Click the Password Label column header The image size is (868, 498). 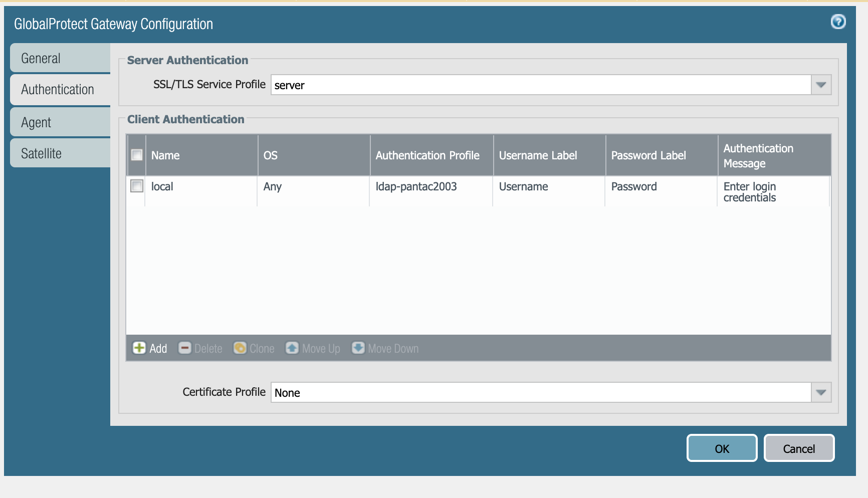coord(662,155)
